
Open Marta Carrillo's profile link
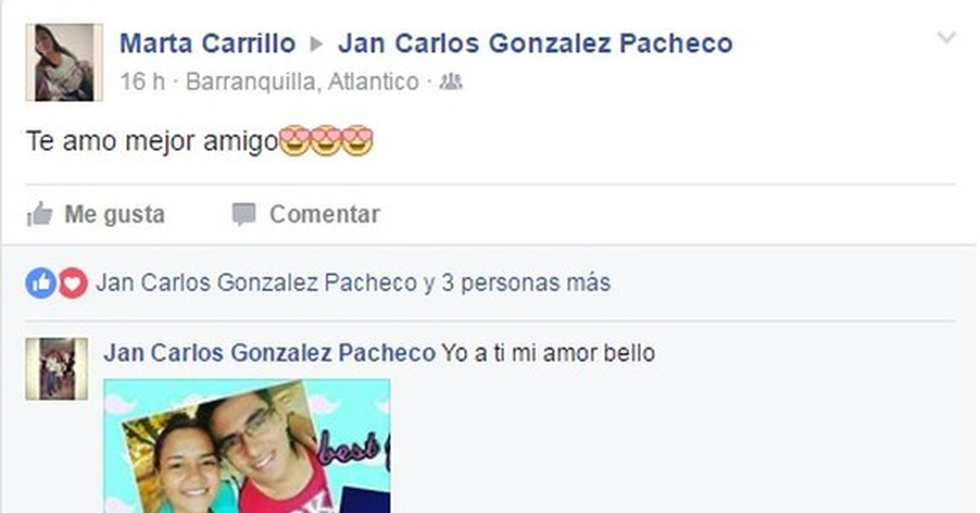point(208,43)
